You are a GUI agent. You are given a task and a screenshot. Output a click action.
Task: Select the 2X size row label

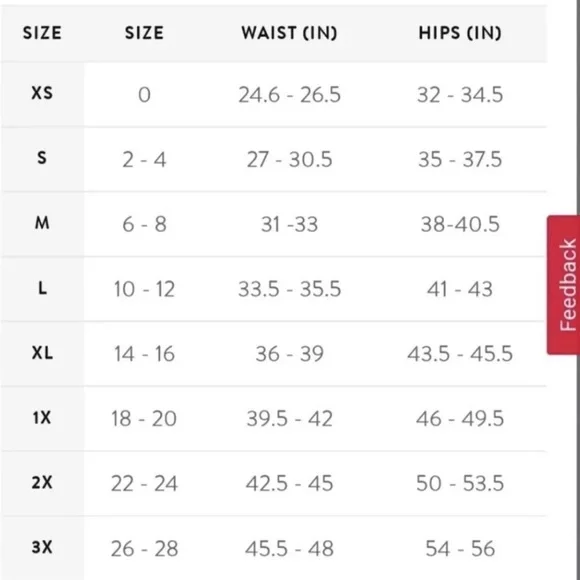point(42,482)
